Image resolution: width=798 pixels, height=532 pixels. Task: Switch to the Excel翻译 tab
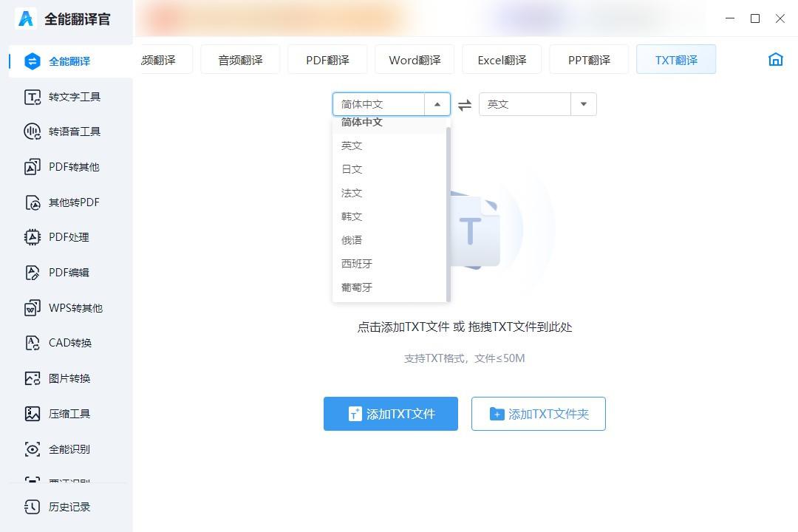[x=502, y=60]
